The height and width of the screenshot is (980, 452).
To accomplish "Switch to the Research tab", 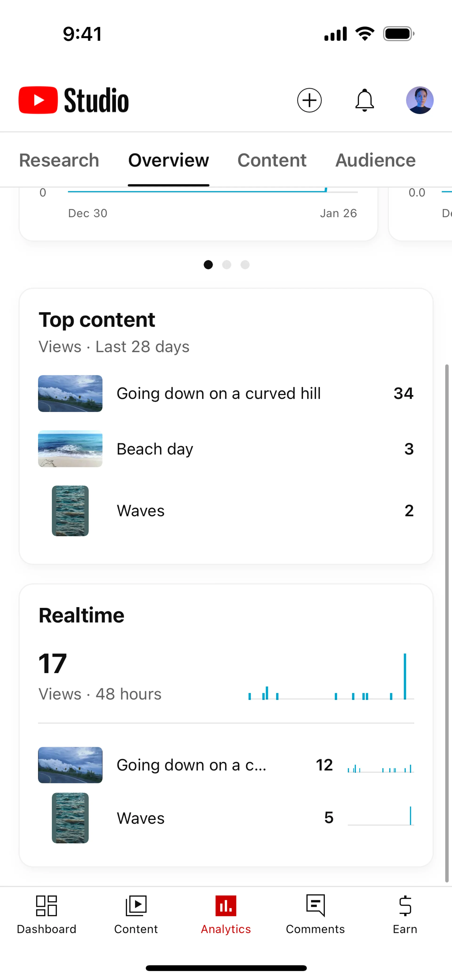I will point(59,160).
